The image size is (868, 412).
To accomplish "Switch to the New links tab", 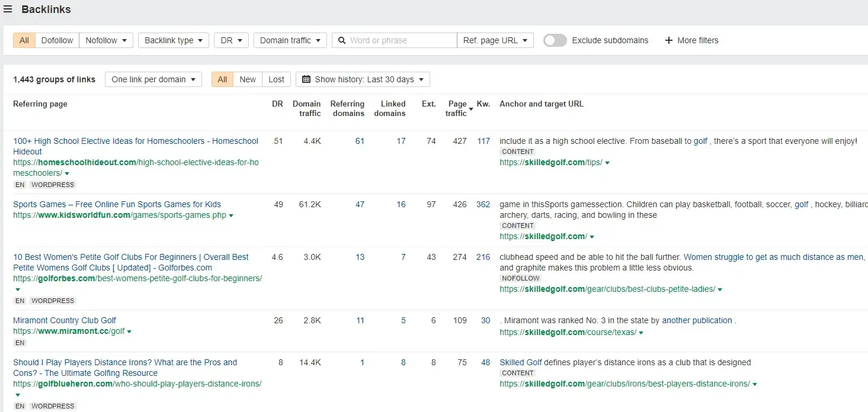I will point(248,79).
